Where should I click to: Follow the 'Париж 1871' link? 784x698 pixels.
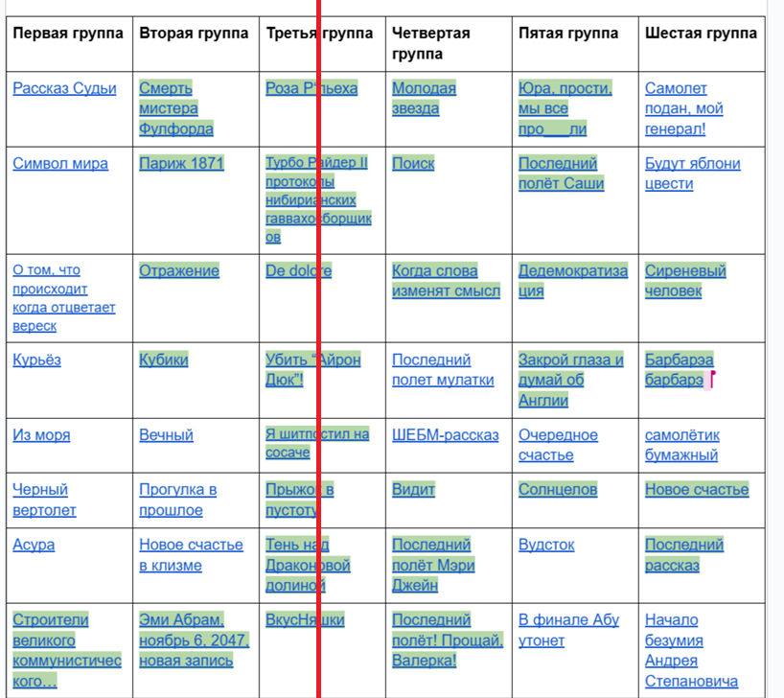coord(181,164)
